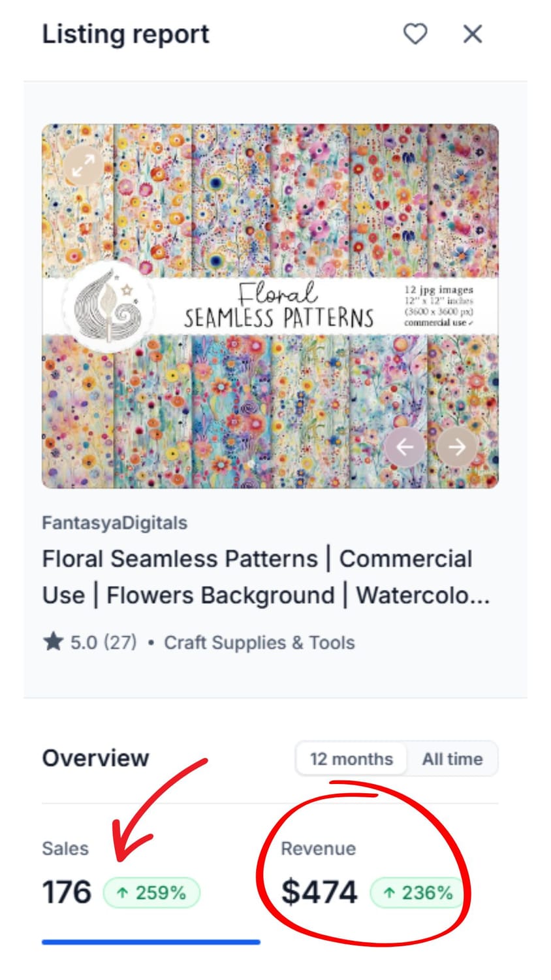The width and height of the screenshot is (551, 980).
Task: Click the Craft Supplies & Tools category
Action: [259, 642]
